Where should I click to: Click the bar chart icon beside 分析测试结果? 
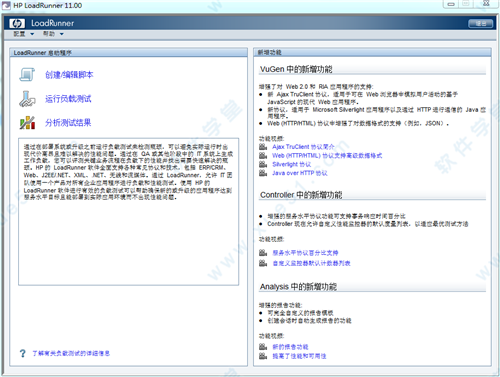click(x=27, y=123)
